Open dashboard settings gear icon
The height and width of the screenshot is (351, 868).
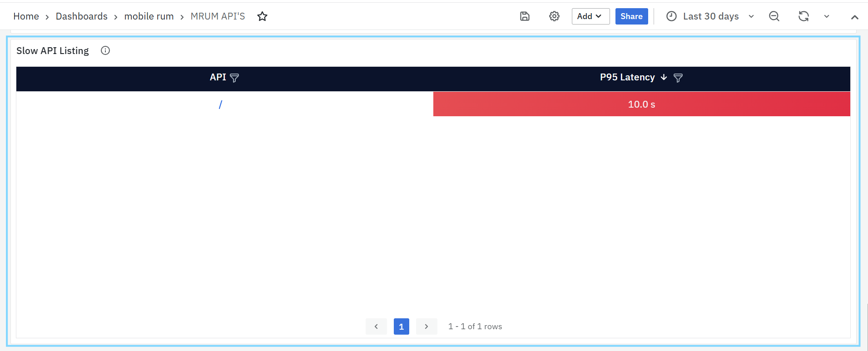tap(554, 16)
